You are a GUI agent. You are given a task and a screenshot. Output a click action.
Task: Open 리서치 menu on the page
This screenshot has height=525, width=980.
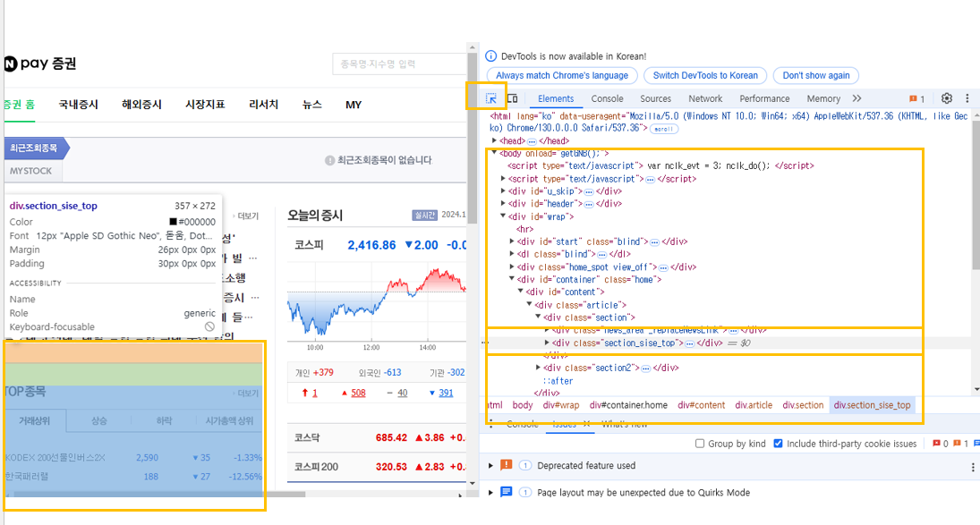pyautogui.click(x=264, y=105)
